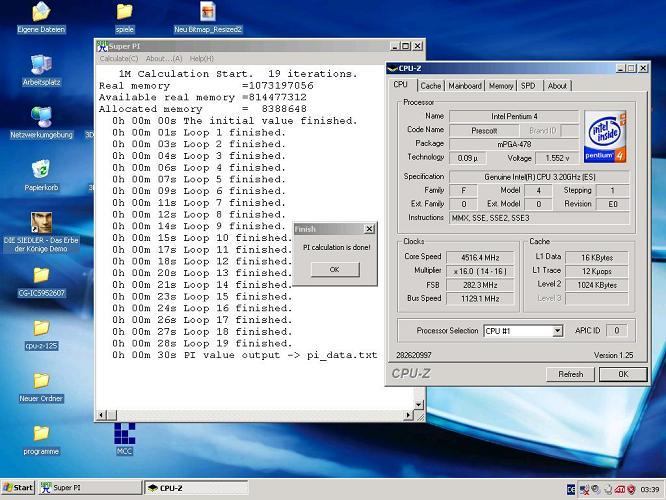Click the Name value Intel Pentium 4
This screenshot has height=500, width=666.
pyautogui.click(x=514, y=116)
